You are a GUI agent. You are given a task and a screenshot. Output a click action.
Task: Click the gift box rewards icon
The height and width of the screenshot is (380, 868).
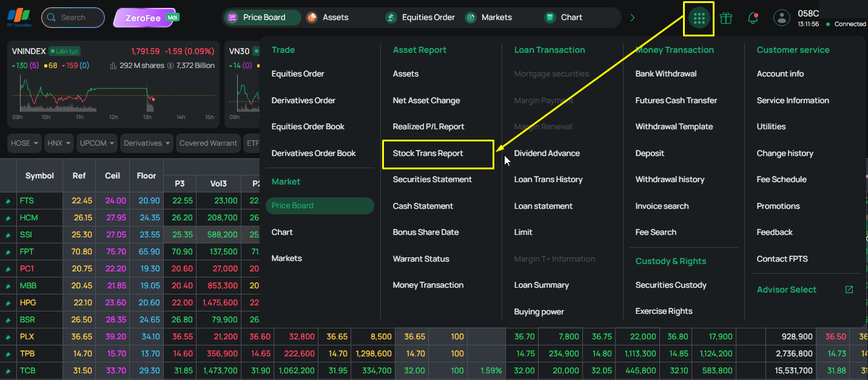click(x=726, y=18)
